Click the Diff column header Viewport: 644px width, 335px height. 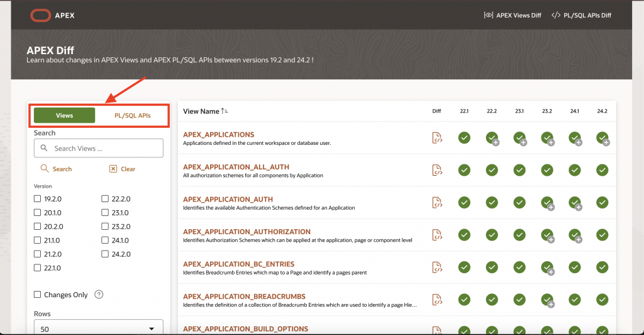pos(436,111)
